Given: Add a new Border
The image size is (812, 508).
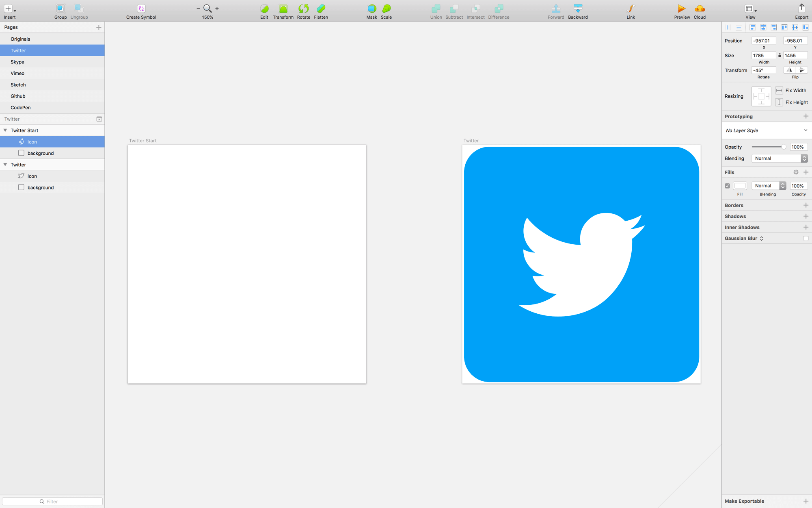Looking at the screenshot, I should [x=806, y=205].
